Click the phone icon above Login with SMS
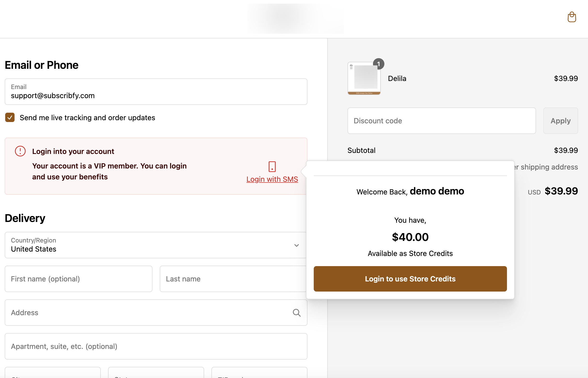Viewport: 588px width, 378px height. tap(272, 167)
